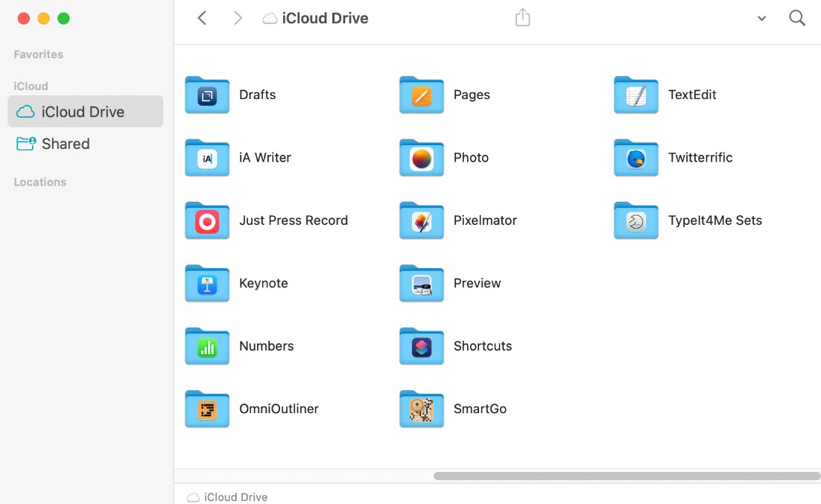Open the TextEdit folder icon
The height and width of the screenshot is (504, 821).
pyautogui.click(x=635, y=95)
